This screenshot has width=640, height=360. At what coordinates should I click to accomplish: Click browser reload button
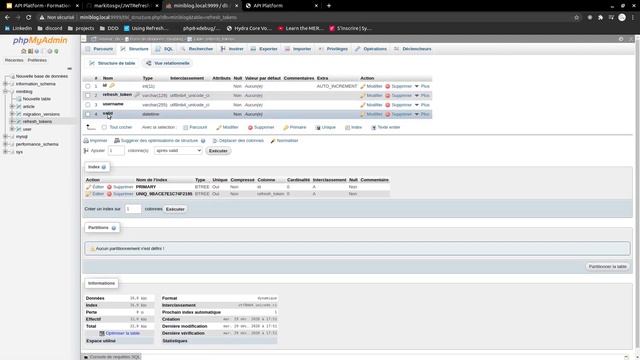[29, 17]
